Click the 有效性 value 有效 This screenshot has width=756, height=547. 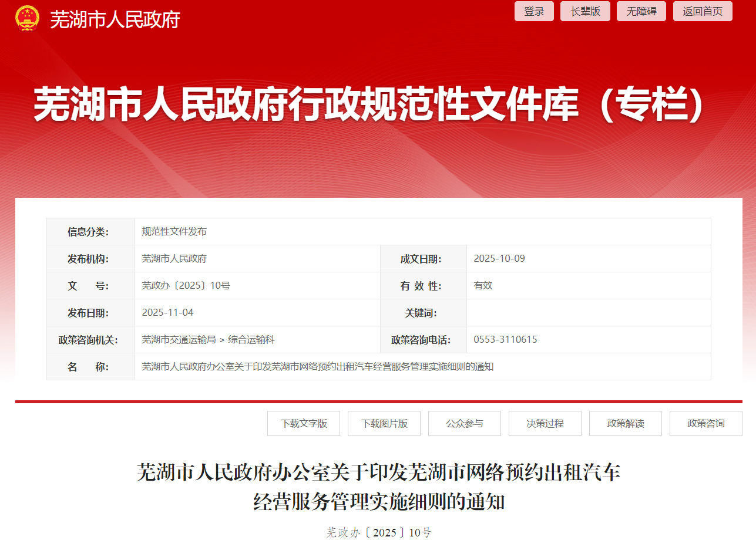tap(483, 286)
